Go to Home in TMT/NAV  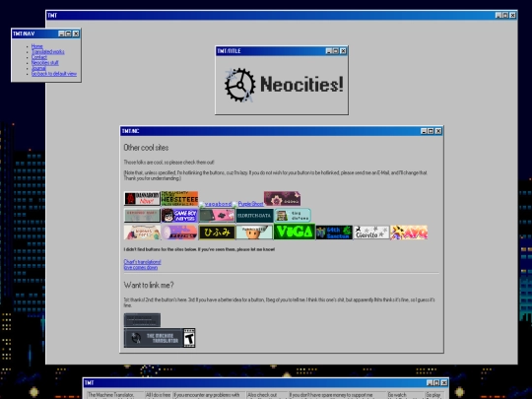(37, 46)
